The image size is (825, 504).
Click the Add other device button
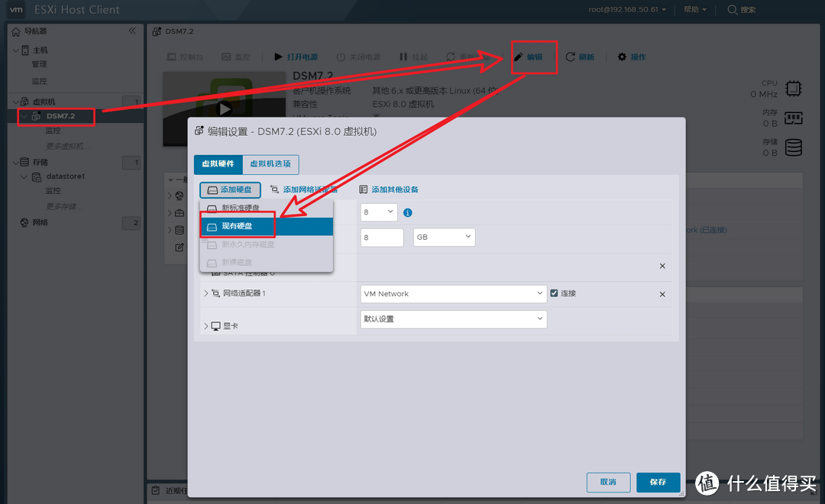[389, 189]
